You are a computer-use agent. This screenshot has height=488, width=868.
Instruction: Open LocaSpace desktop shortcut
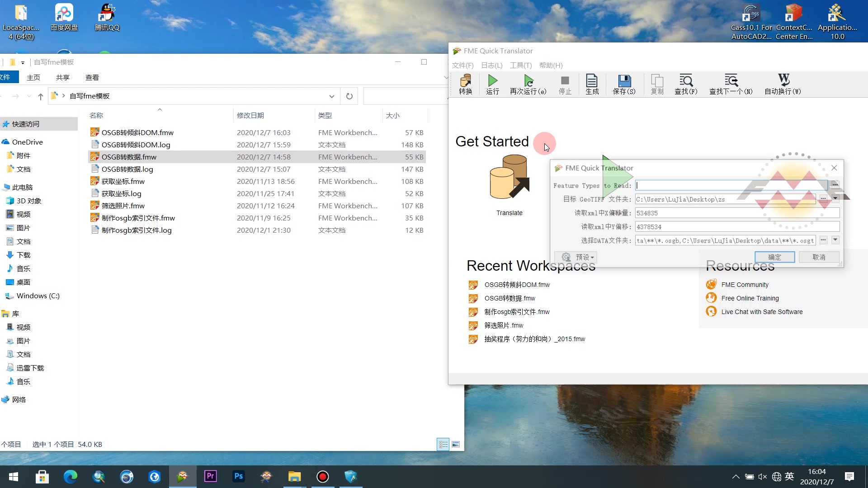point(21,22)
